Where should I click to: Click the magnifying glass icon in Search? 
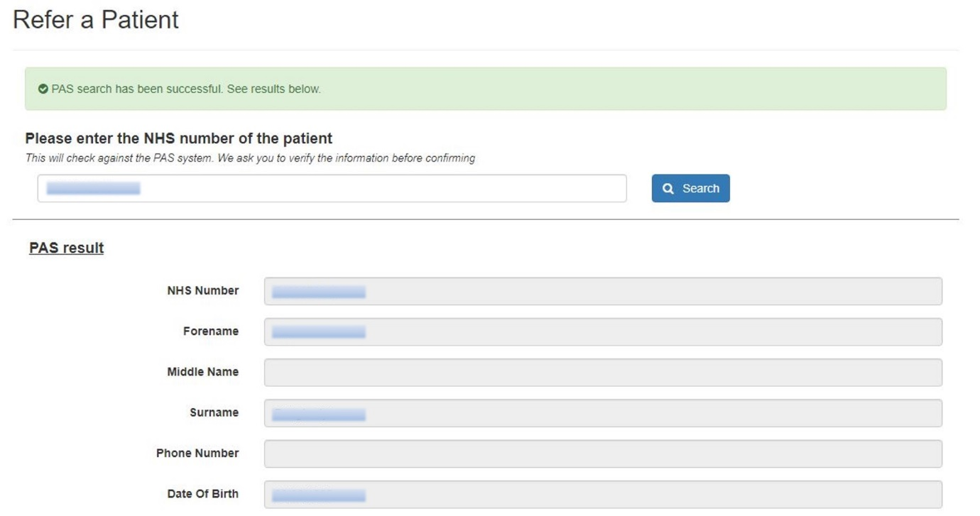668,189
